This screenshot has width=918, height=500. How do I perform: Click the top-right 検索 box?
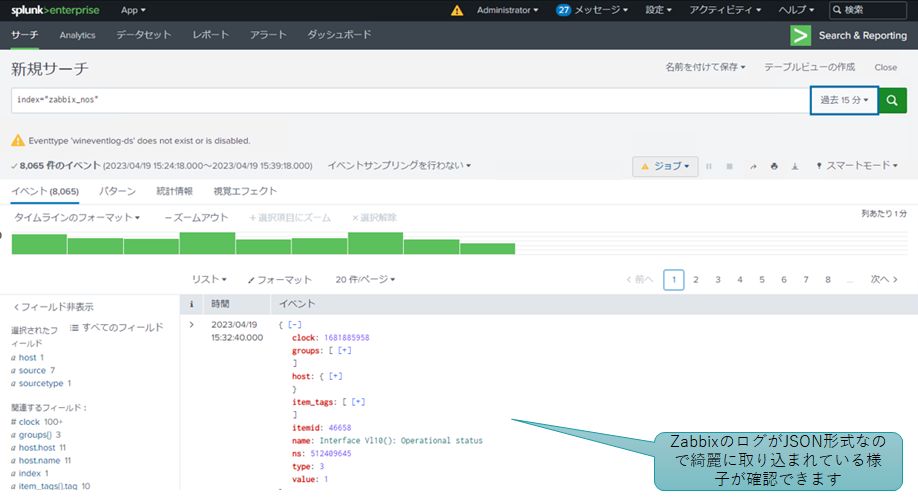click(868, 10)
